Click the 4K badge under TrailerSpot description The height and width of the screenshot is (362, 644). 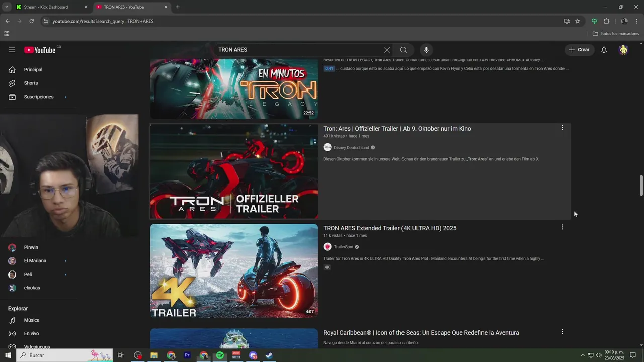327,267
